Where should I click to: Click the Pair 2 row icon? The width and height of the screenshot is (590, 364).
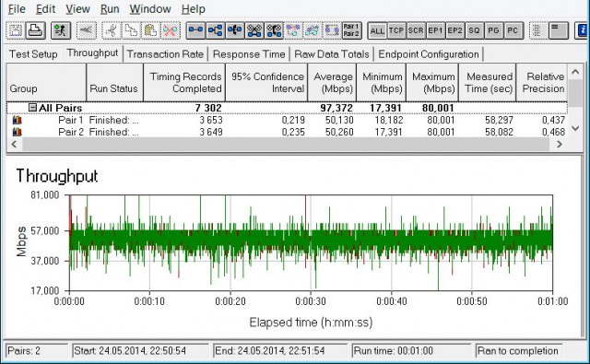pyautogui.click(x=18, y=133)
